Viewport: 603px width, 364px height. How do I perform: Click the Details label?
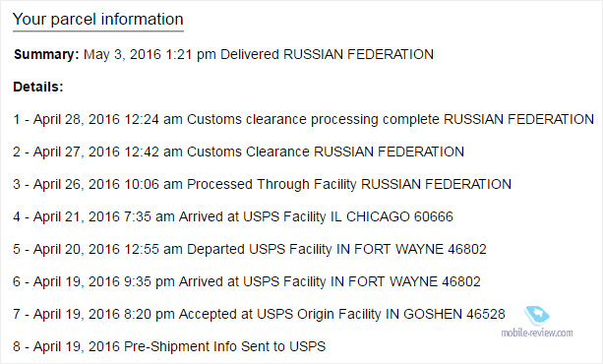coord(38,87)
